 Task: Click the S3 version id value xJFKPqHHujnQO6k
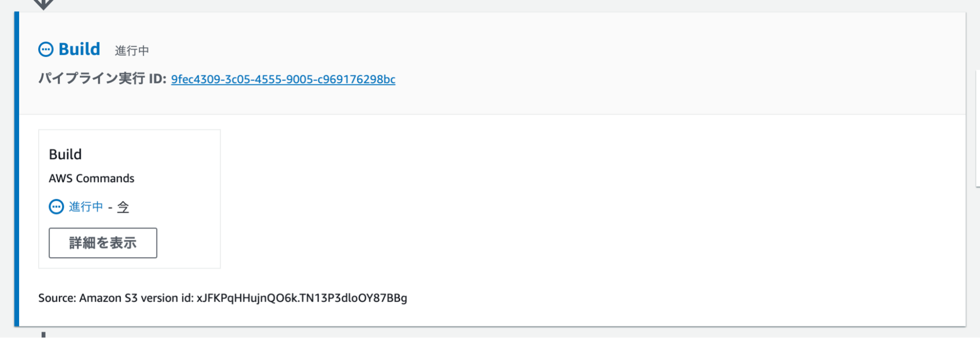(x=302, y=298)
